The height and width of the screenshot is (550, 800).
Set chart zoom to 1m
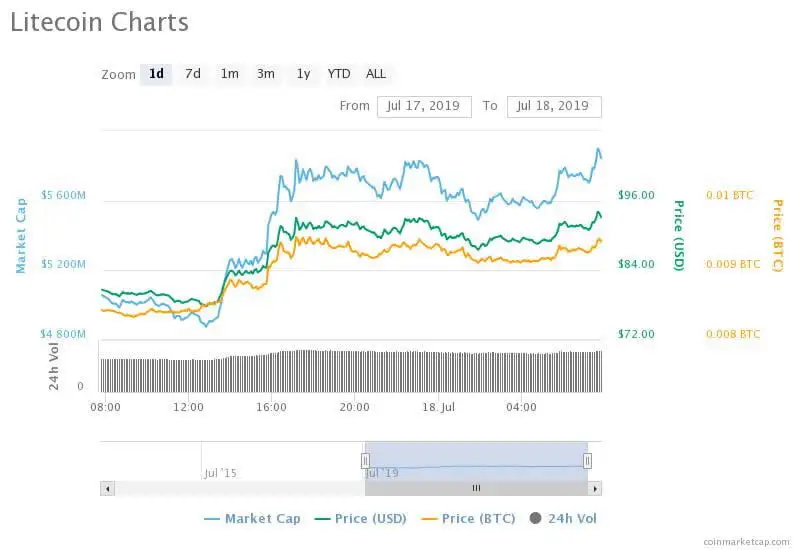(230, 74)
